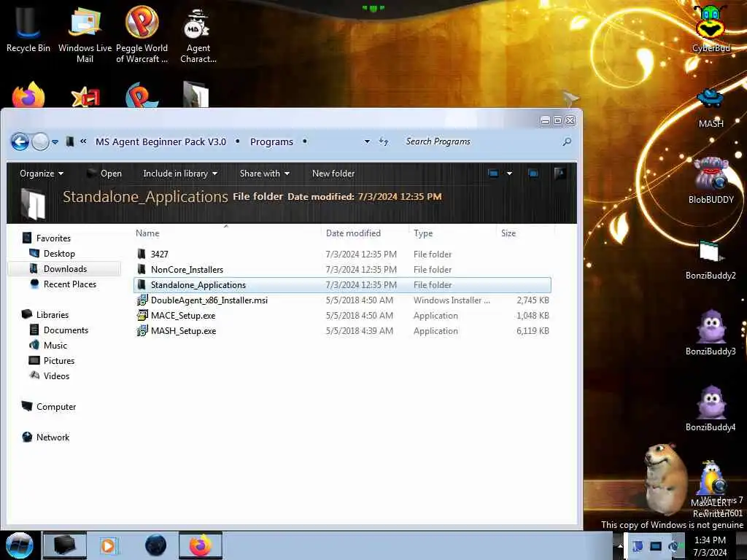The height and width of the screenshot is (560, 747).
Task: Select the BlobBUDDY desktop icon
Action: click(x=711, y=181)
